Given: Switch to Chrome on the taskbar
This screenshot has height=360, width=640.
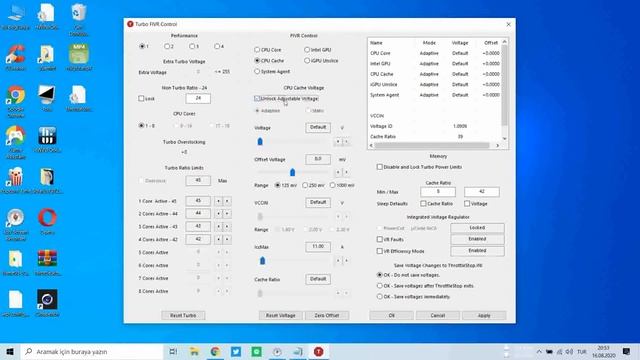Looking at the screenshot, I should point(215,351).
